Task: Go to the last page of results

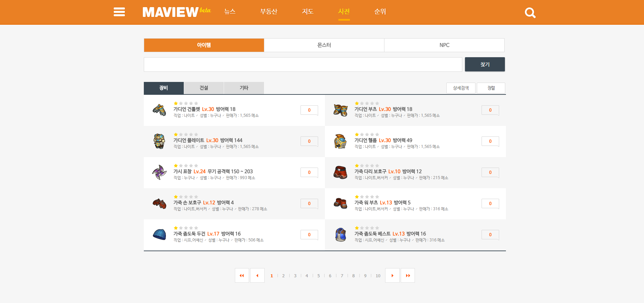Action: (x=407, y=276)
